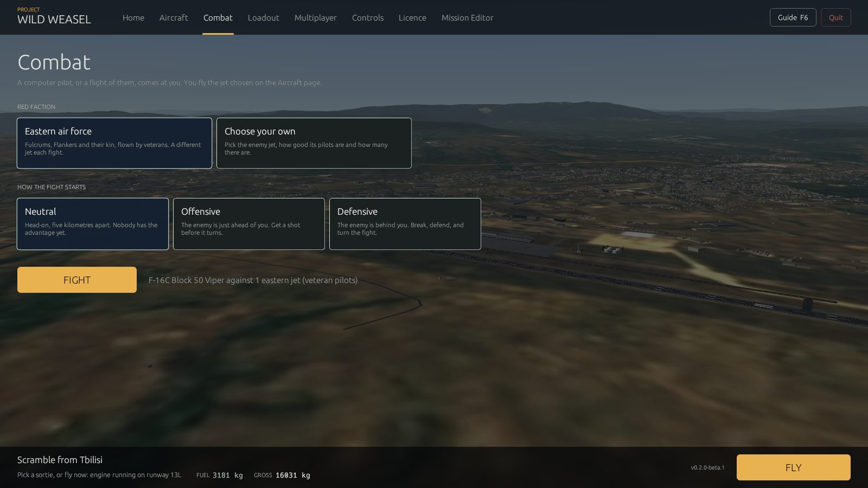868x488 pixels.
Task: Click the fuel value 3181 kg
Action: click(227, 476)
